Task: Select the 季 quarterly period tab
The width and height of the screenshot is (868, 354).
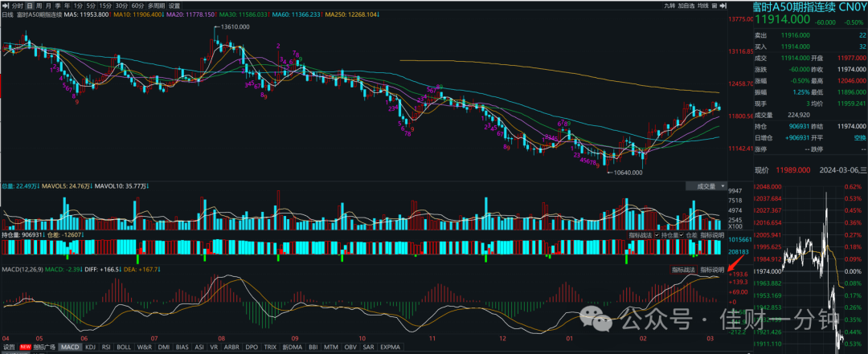Action: pos(58,6)
